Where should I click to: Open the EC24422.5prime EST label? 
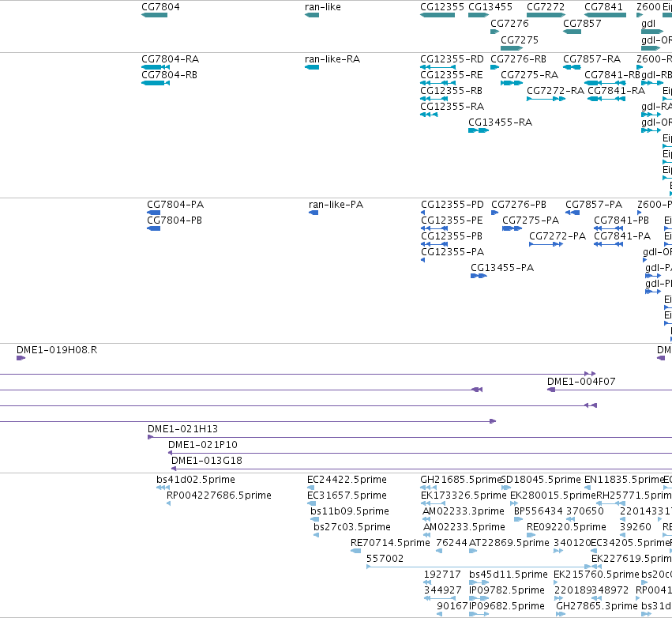347,480
